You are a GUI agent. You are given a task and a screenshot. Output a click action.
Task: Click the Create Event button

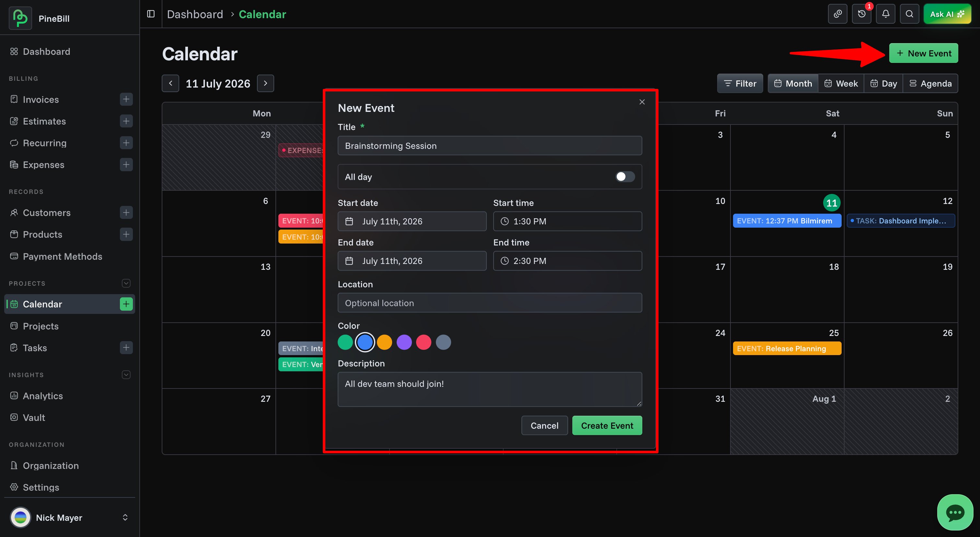607,425
